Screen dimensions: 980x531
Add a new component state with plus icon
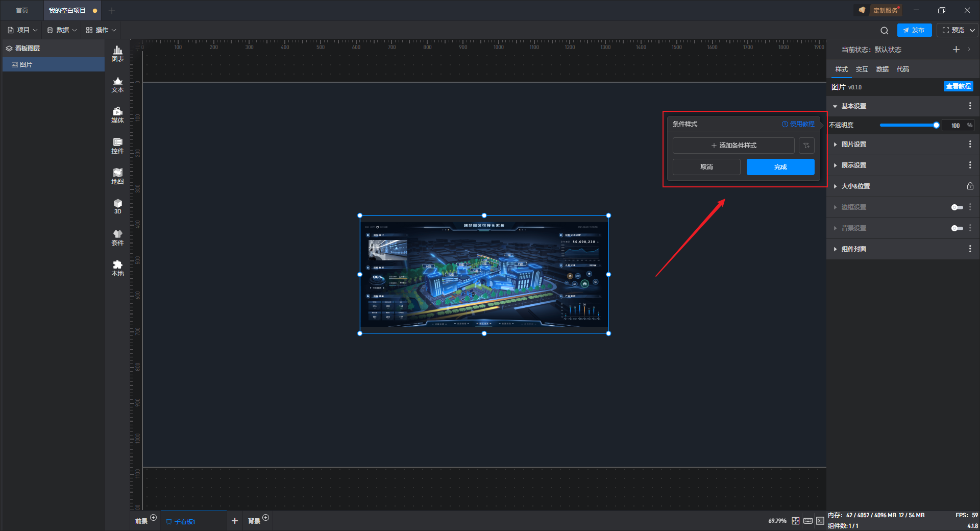956,50
